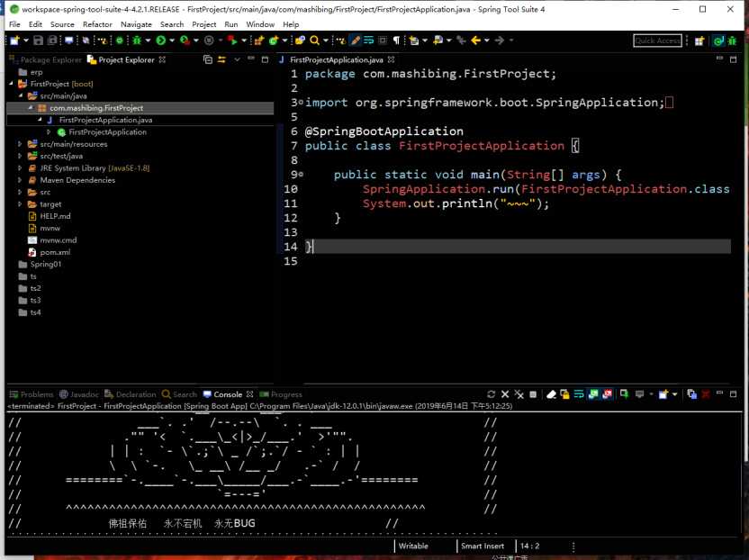Click the New file toolbar icon
This screenshot has height=560, width=749.
pyautogui.click(x=14, y=41)
